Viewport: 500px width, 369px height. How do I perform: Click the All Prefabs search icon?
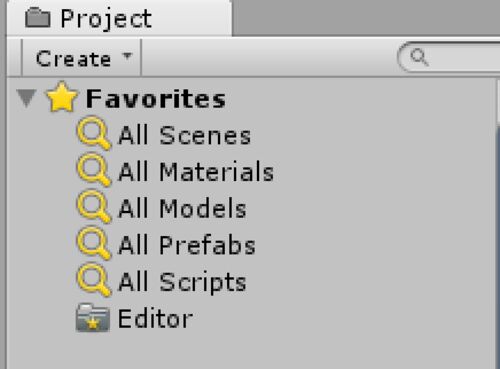[x=94, y=244]
